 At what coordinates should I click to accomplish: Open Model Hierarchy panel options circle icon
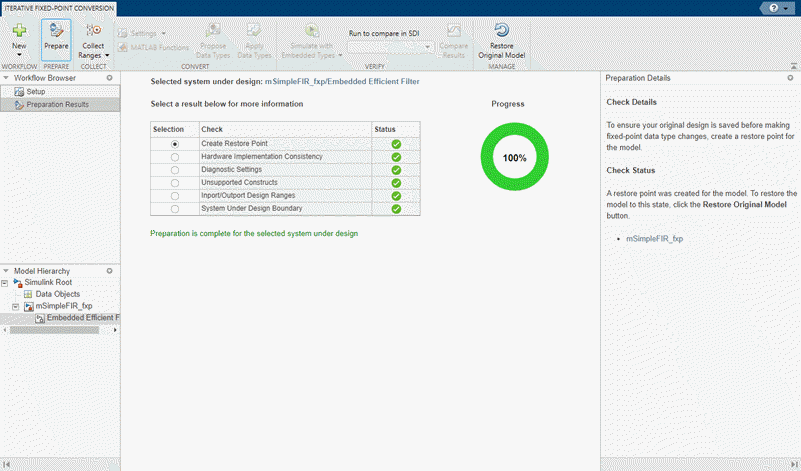pyautogui.click(x=109, y=271)
